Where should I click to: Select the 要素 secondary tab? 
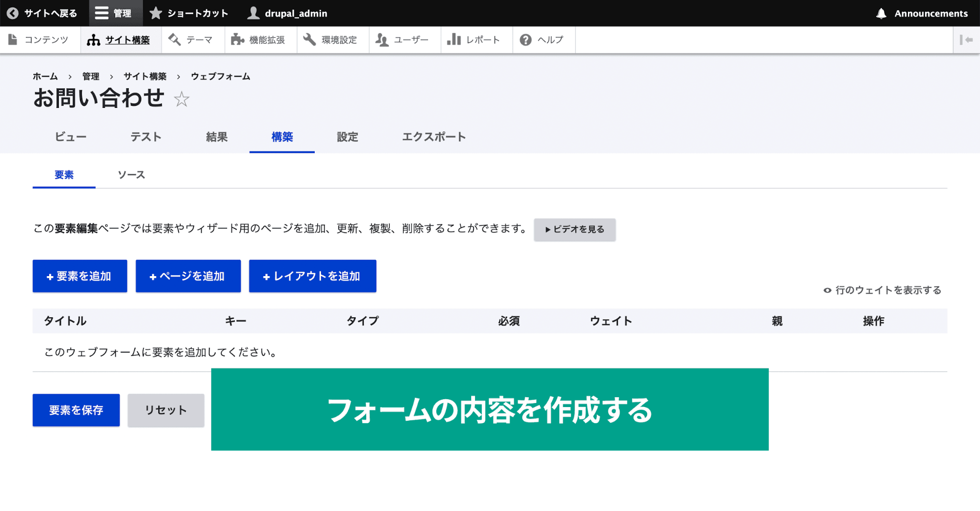coord(64,175)
